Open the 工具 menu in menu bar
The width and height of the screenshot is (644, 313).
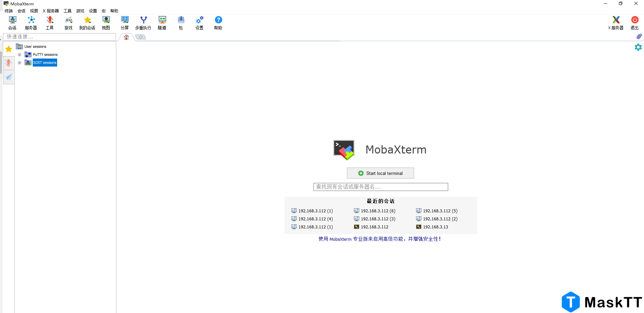click(x=68, y=11)
